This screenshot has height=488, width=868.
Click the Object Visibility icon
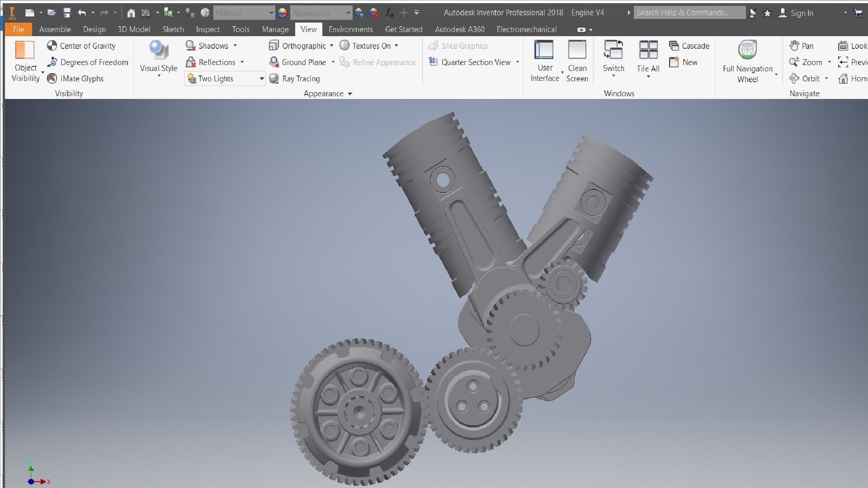point(25,50)
